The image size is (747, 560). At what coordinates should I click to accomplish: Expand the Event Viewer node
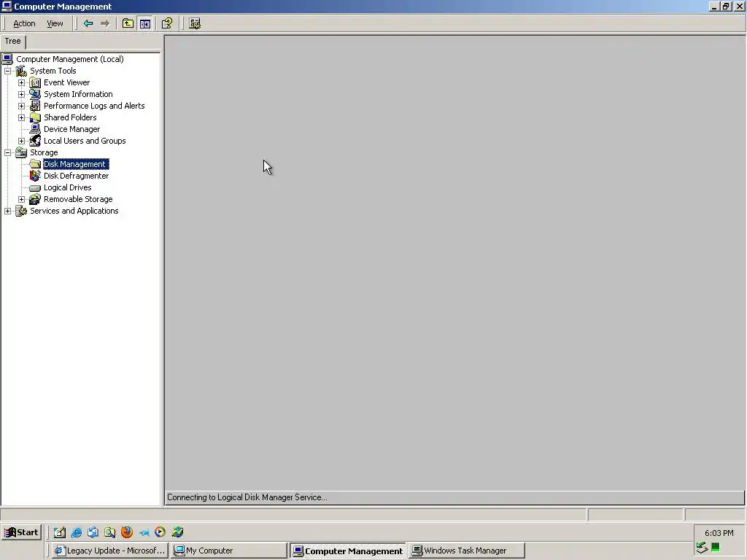21,83
